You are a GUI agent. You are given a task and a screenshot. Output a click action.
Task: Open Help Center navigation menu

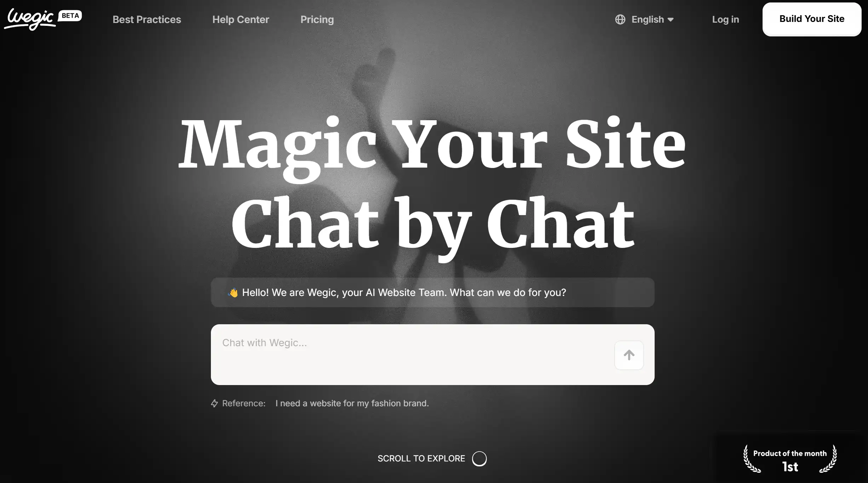tap(240, 19)
